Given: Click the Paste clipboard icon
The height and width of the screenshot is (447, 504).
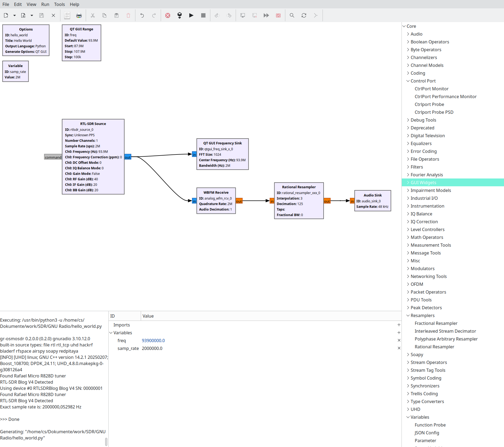Looking at the screenshot, I should pyautogui.click(x=116, y=15).
